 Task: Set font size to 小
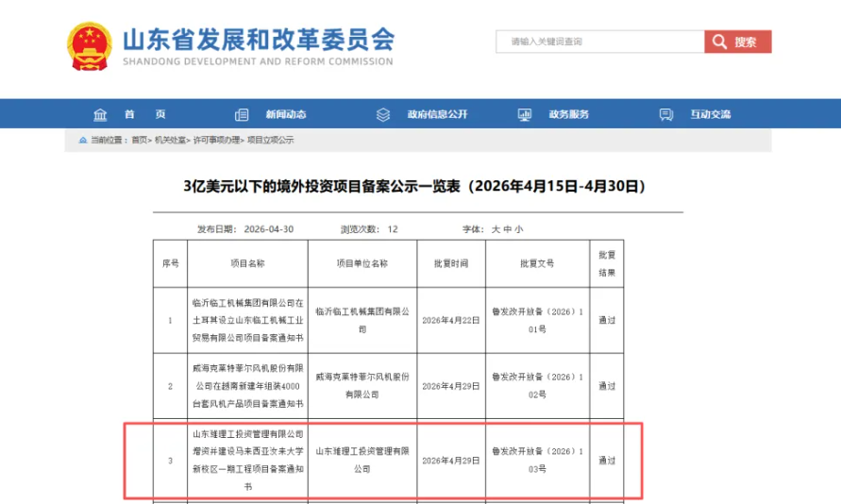(x=518, y=229)
